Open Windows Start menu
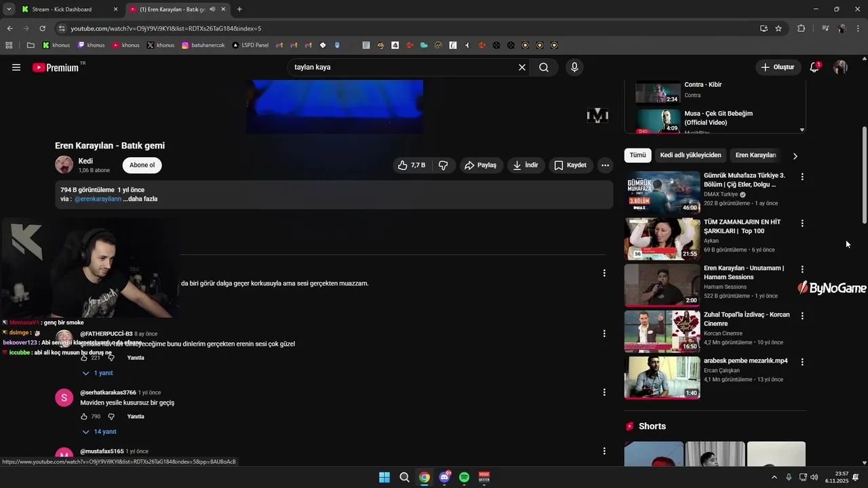 pyautogui.click(x=384, y=477)
